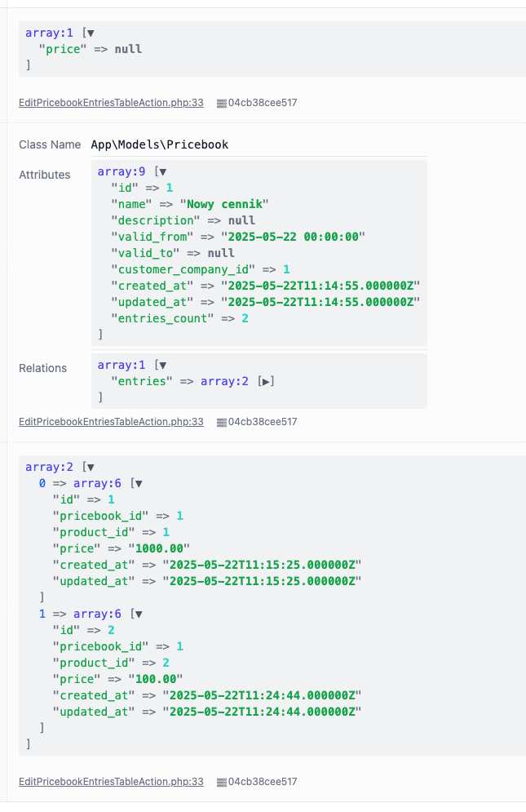526x812 pixels.
Task: Open the topmost EditPricebookEntriesTableAction.php:33 link
Action: click(111, 104)
